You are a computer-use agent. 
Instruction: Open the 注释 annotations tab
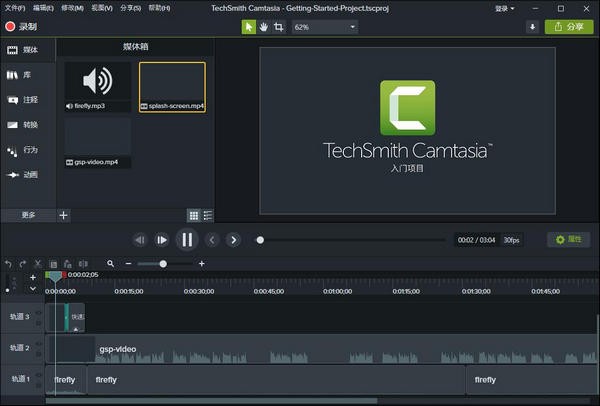[x=23, y=100]
